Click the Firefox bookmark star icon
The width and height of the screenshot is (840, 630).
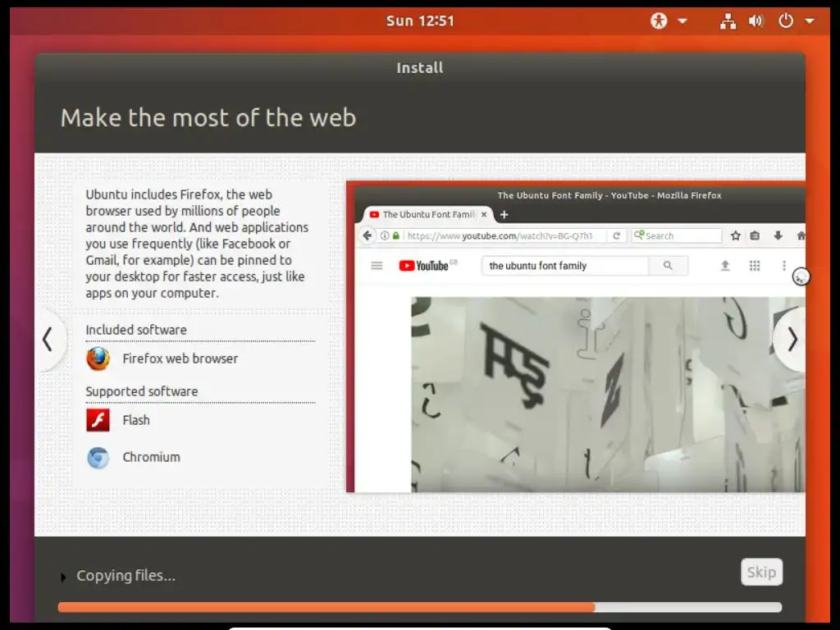click(736, 235)
